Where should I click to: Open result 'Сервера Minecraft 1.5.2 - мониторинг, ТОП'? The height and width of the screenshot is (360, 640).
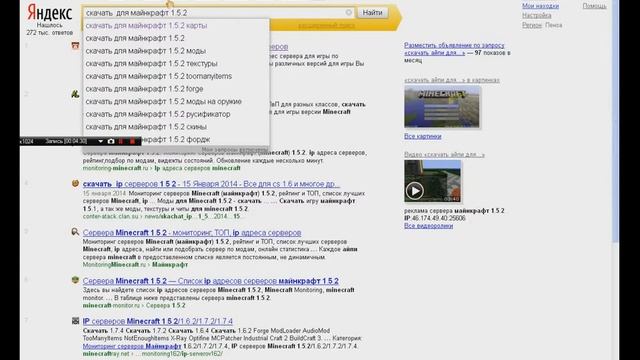coord(192,233)
